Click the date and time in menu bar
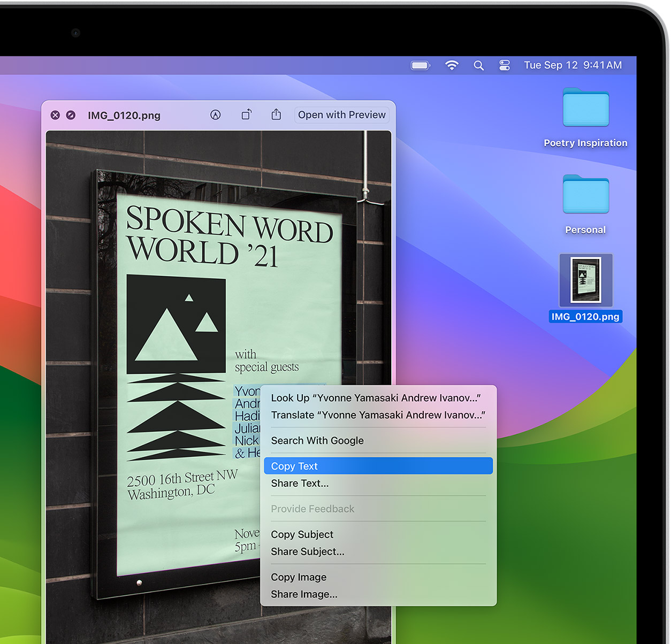The image size is (671, 644). tap(573, 65)
